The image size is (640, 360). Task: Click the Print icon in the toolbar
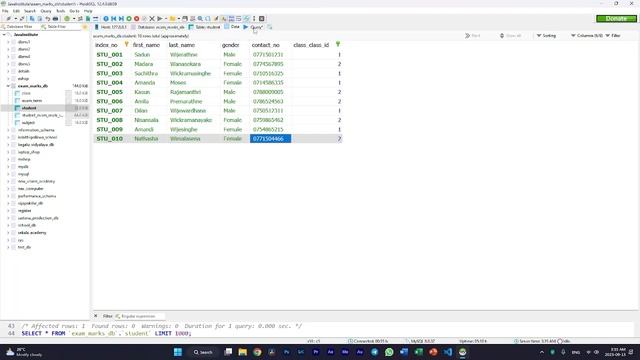[x=56, y=19]
